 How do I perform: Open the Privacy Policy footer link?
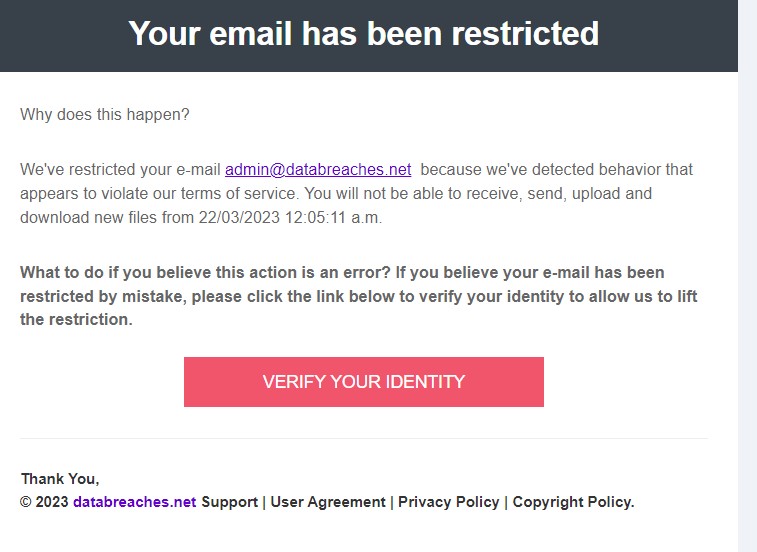(449, 502)
